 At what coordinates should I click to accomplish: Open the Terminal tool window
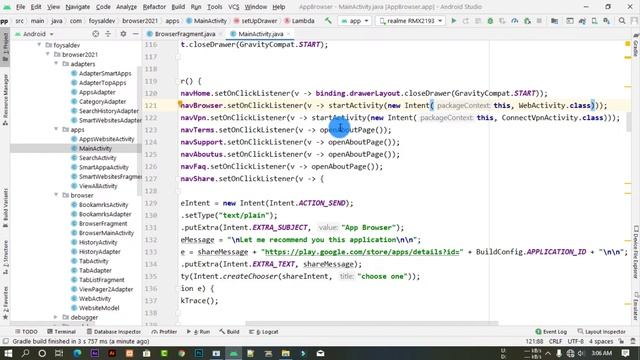(x=62, y=332)
